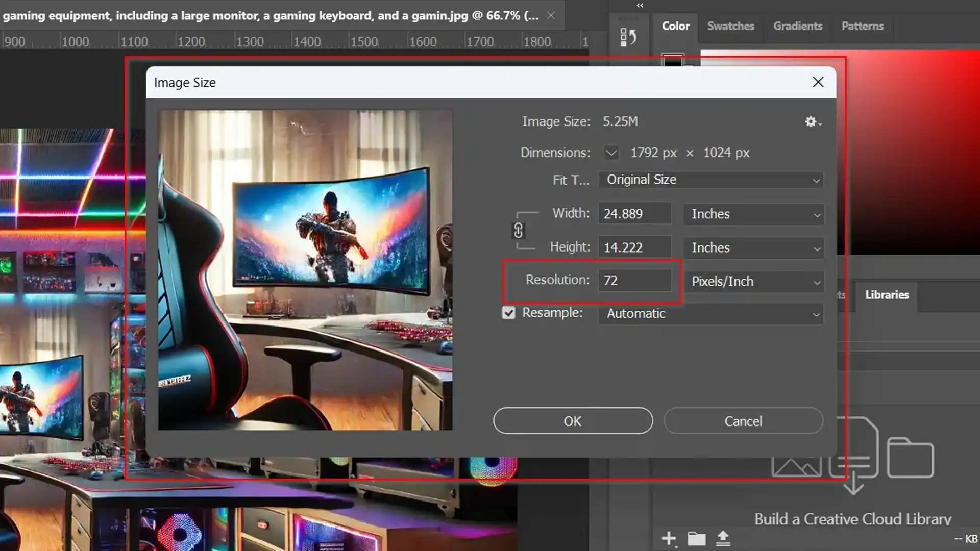Switch to the Color tab
This screenshot has height=551, width=980.
[x=675, y=26]
